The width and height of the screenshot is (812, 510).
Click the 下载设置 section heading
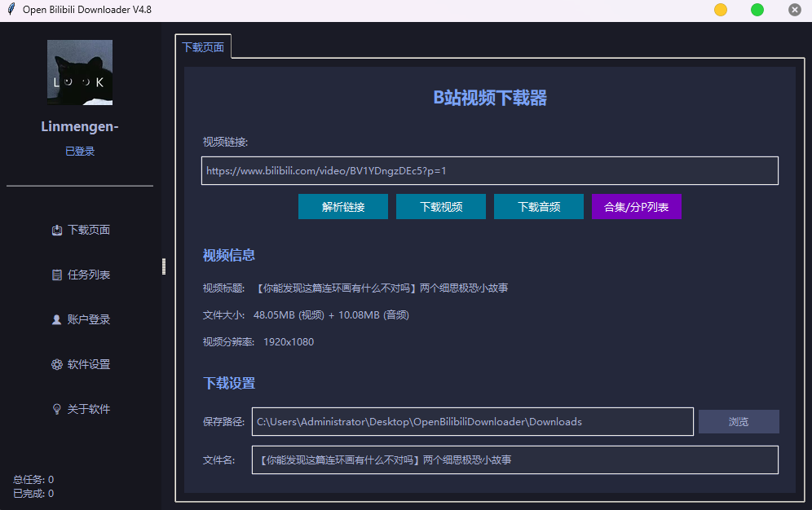pos(229,383)
